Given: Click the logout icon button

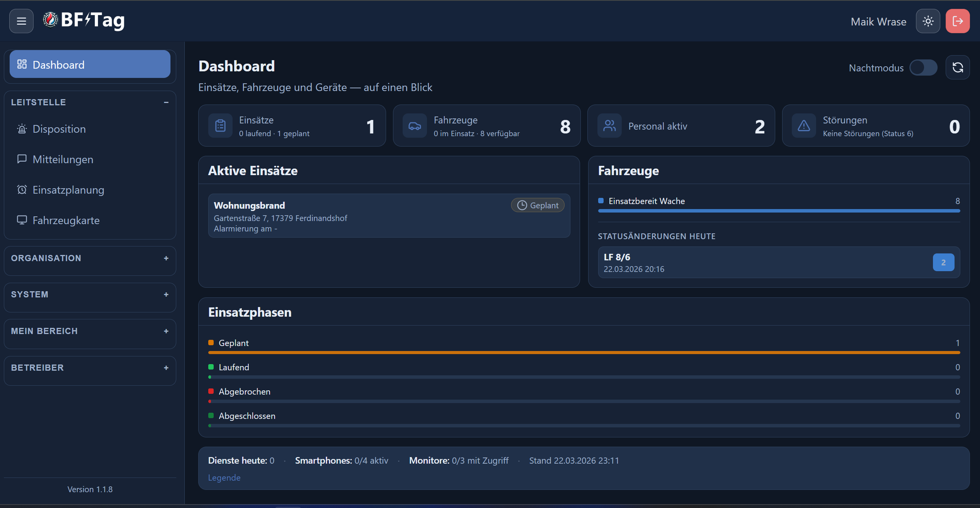Looking at the screenshot, I should [957, 21].
